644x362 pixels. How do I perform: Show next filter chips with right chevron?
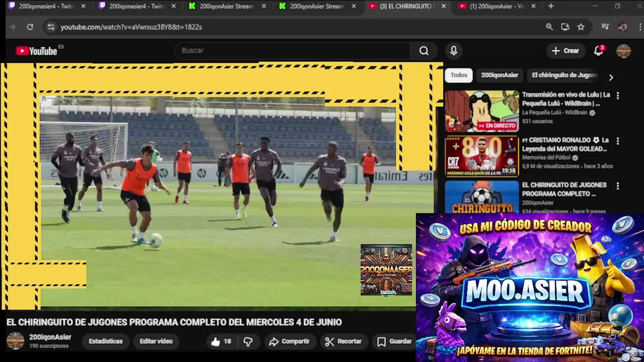(611, 77)
